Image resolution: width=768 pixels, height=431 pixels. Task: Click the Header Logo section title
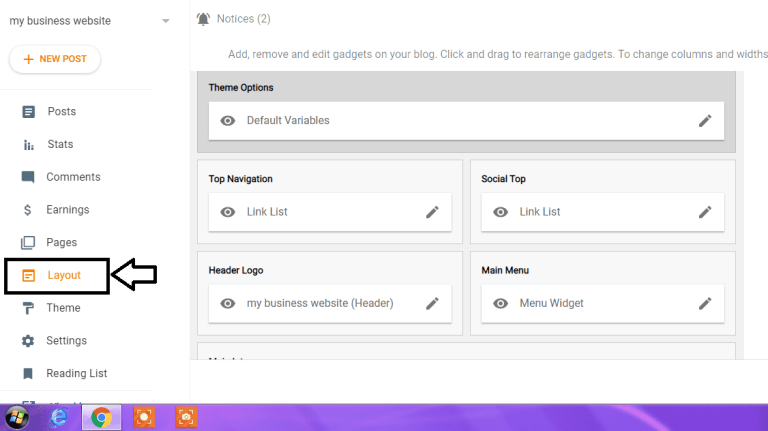[x=236, y=270]
